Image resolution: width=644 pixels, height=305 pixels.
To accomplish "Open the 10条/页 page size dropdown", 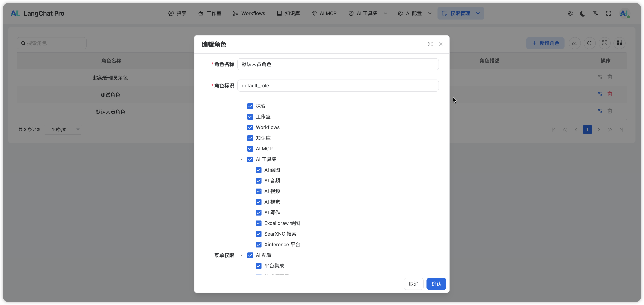I will [x=63, y=130].
